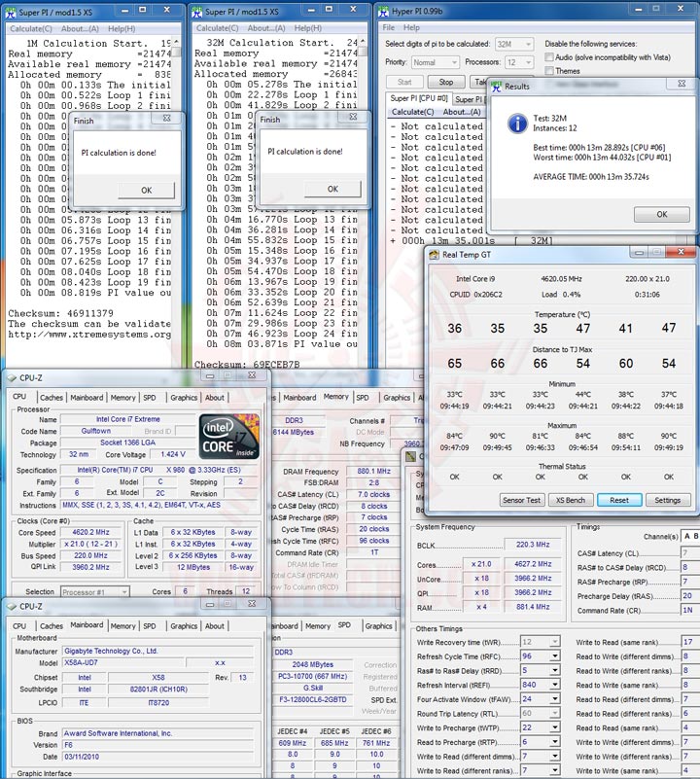Close the Hyper PI Results dialog with the X

[x=682, y=84]
